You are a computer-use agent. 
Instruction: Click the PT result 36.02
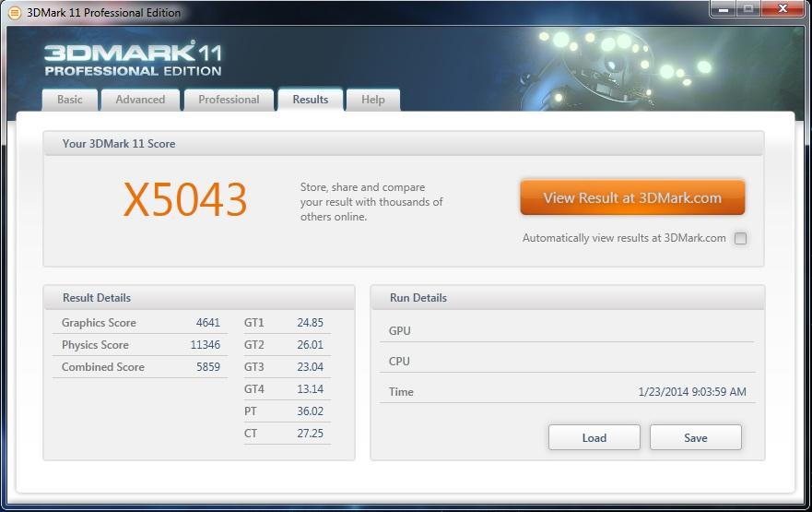(311, 411)
